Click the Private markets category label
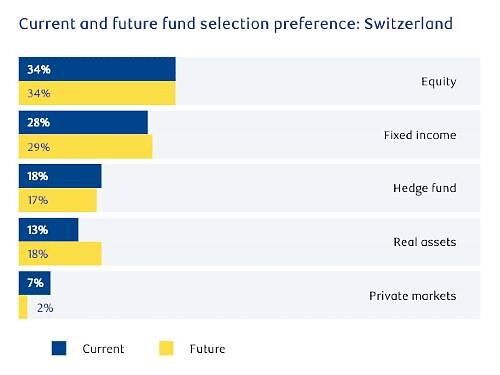 pyautogui.click(x=413, y=296)
